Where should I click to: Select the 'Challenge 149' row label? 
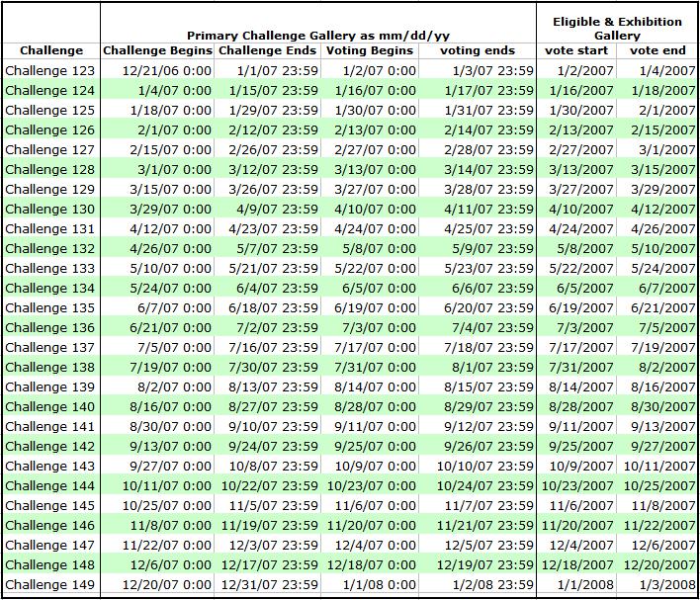(x=50, y=584)
